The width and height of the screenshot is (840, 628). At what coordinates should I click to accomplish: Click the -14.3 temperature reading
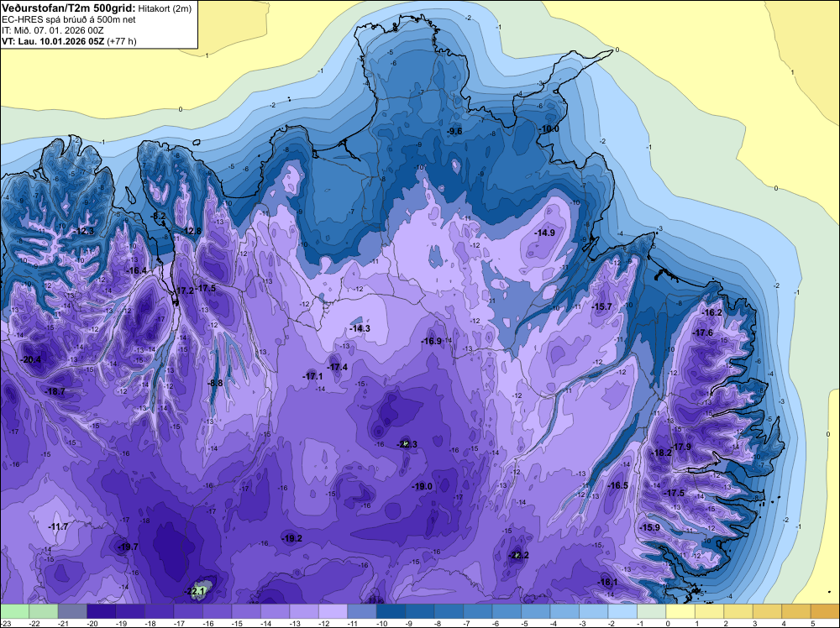point(360,329)
